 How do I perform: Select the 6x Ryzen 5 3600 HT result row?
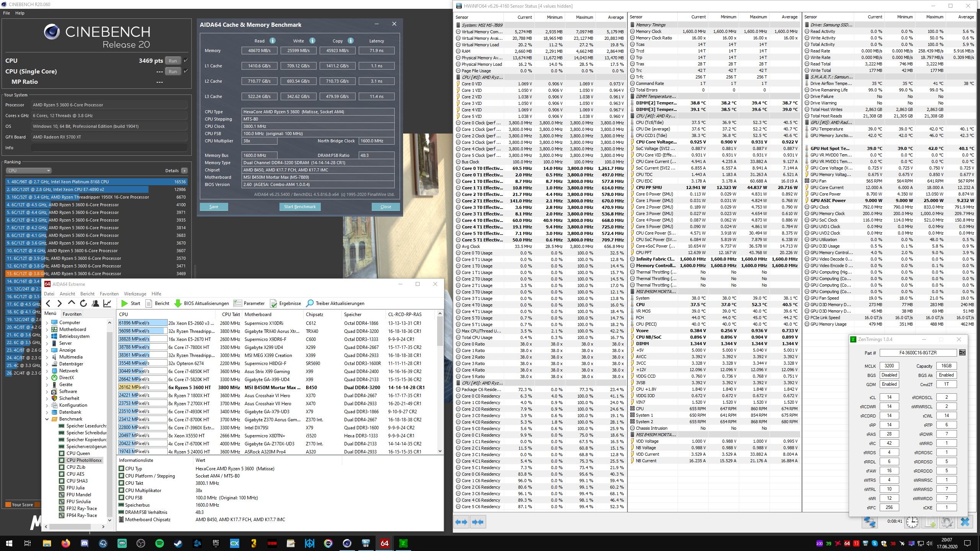(x=276, y=387)
